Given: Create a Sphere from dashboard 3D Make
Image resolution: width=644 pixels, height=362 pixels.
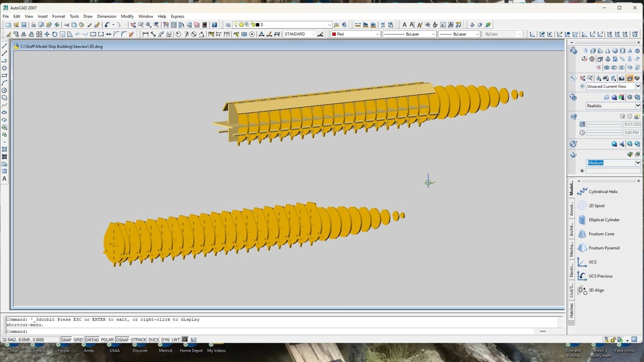Looking at the screenshot, I should pyautogui.click(x=615, y=51).
